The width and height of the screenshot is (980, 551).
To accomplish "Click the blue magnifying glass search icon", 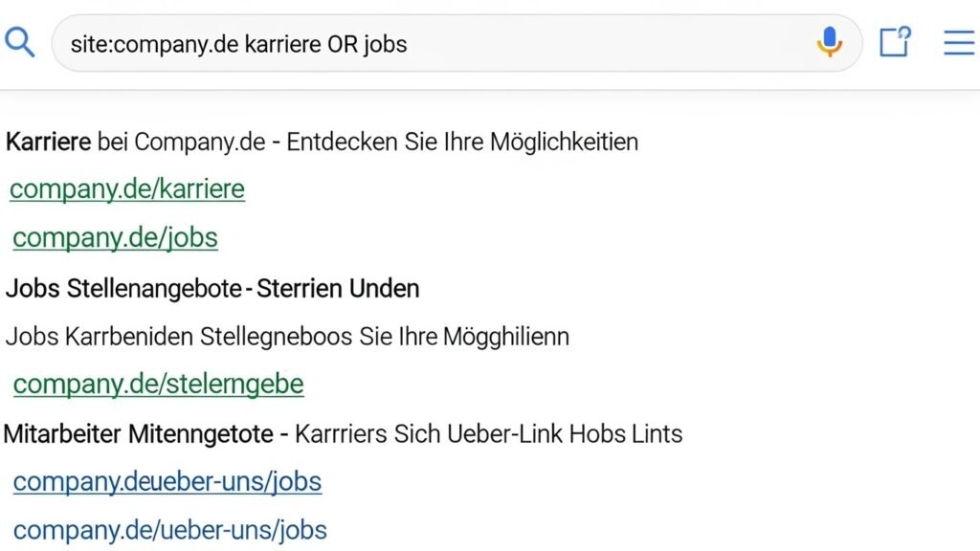I will point(20,42).
